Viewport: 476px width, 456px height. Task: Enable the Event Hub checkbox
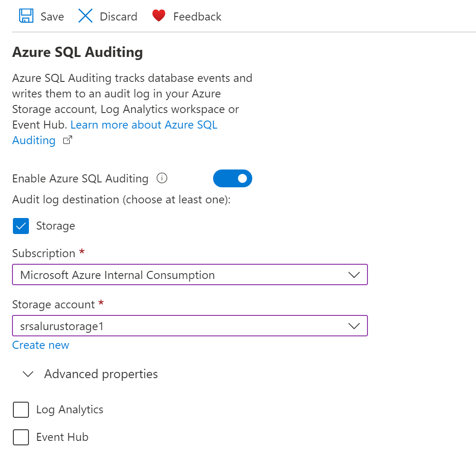pyautogui.click(x=21, y=437)
